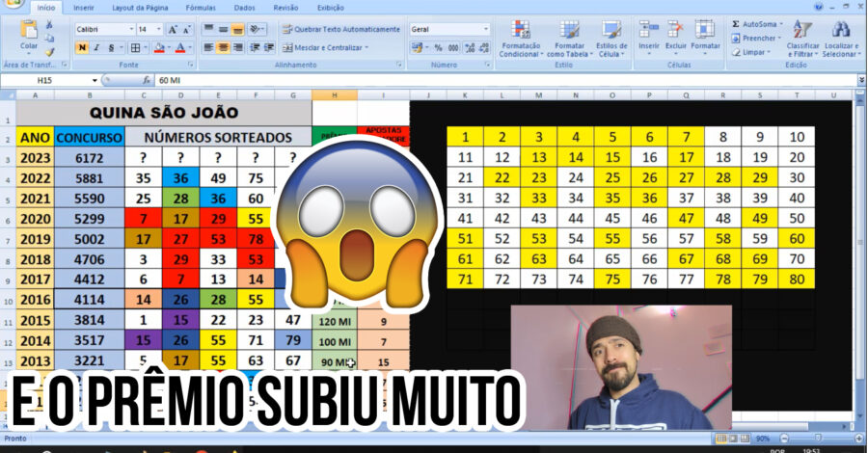Apply red font color letter A icon
This screenshot has height=453, width=868.
point(180,48)
